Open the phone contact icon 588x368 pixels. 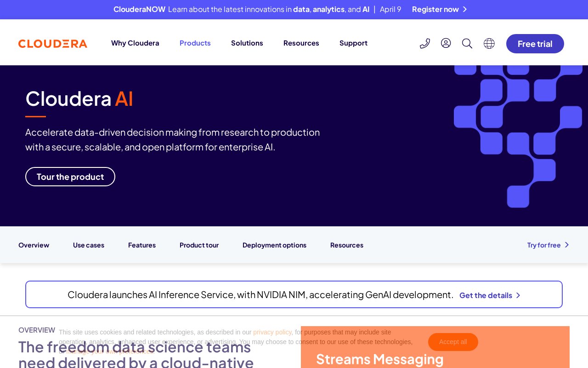coord(425,43)
